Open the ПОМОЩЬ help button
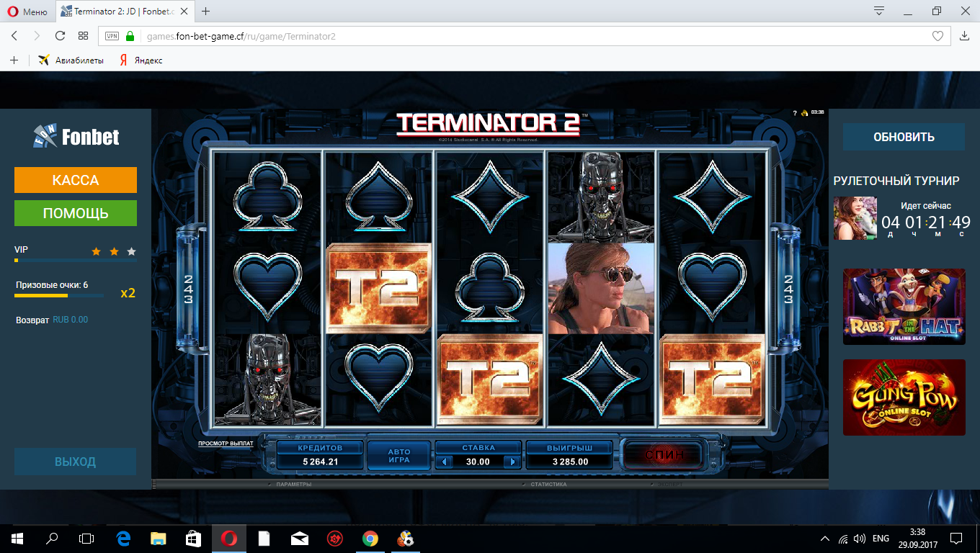Screen dimensions: 980x553 click(x=76, y=213)
